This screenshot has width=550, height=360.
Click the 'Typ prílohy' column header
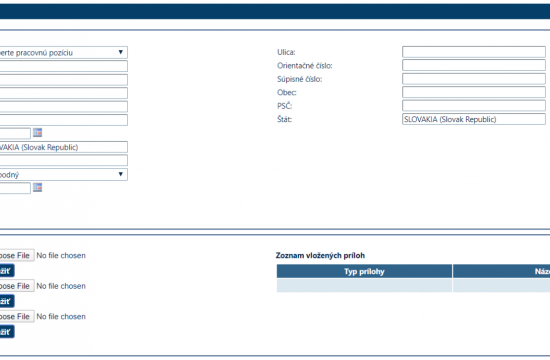pos(364,271)
